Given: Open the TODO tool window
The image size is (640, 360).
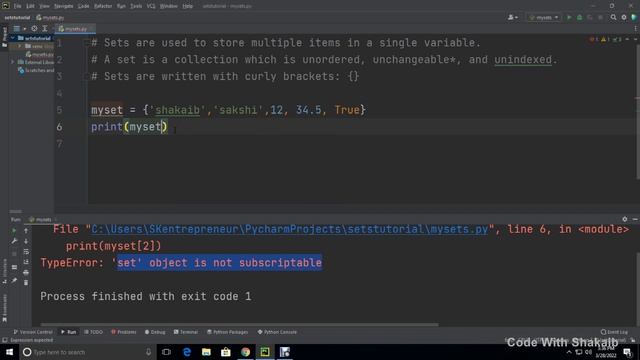Looking at the screenshot, I should click(93, 332).
